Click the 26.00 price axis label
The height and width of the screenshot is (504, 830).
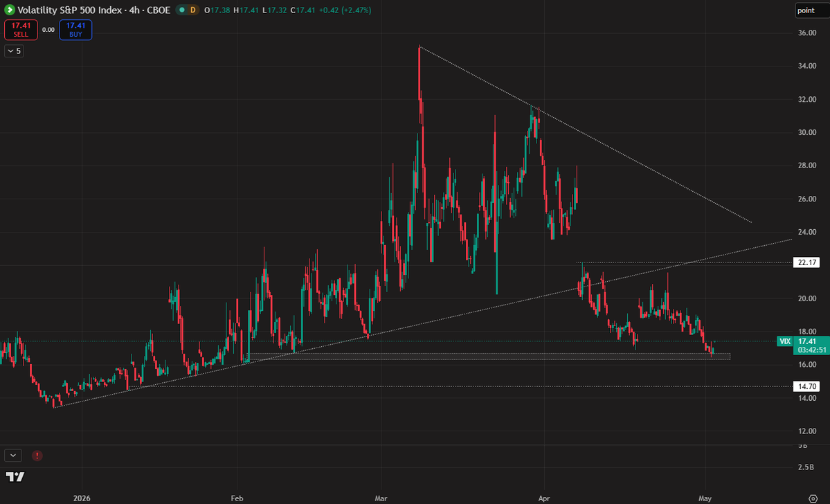coord(806,199)
